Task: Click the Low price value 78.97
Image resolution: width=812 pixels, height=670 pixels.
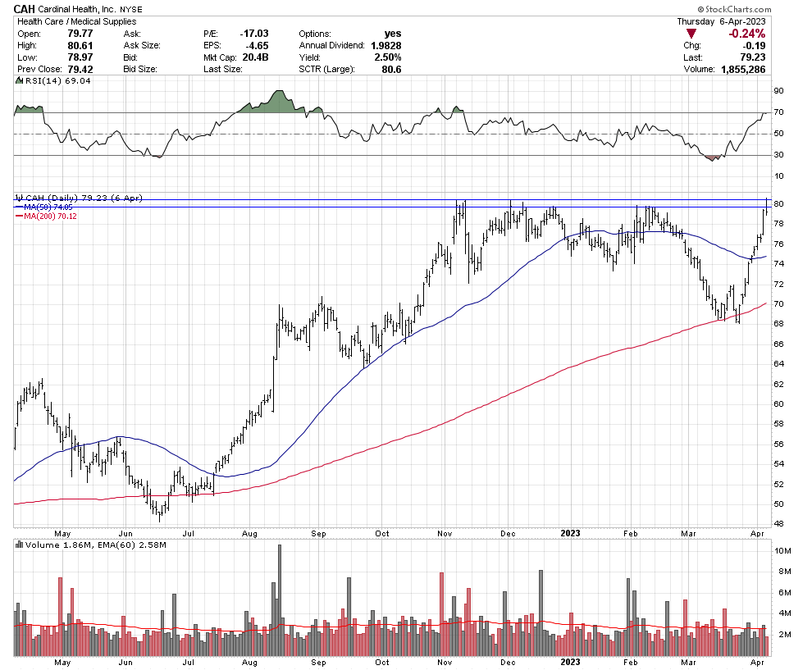Action: tap(80, 57)
